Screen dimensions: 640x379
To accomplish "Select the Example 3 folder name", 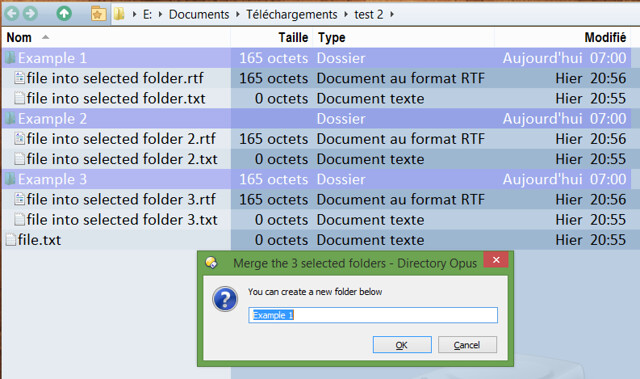I will tap(52, 179).
